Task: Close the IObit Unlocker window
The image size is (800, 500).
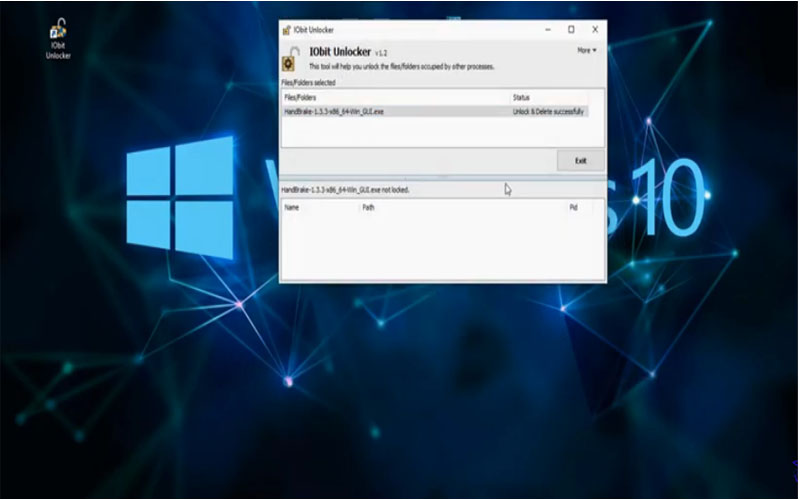Action: coord(595,30)
